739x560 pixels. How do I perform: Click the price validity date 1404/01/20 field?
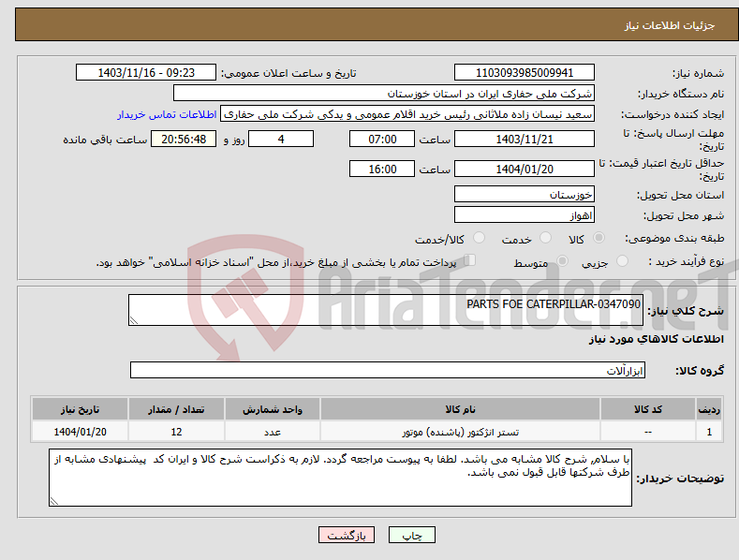525,169
